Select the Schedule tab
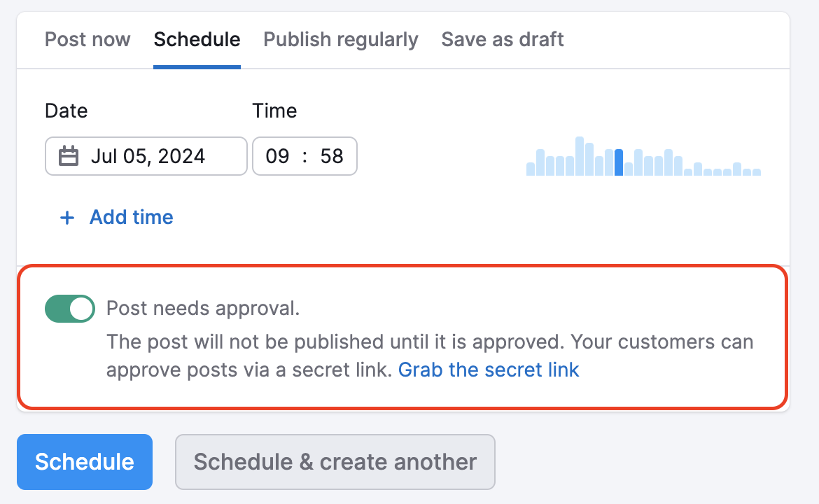Screen dimensions: 819x504 [197, 40]
